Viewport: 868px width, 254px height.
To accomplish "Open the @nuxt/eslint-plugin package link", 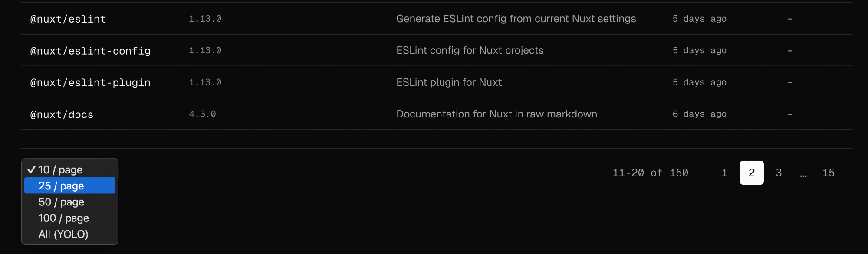I will point(90,83).
